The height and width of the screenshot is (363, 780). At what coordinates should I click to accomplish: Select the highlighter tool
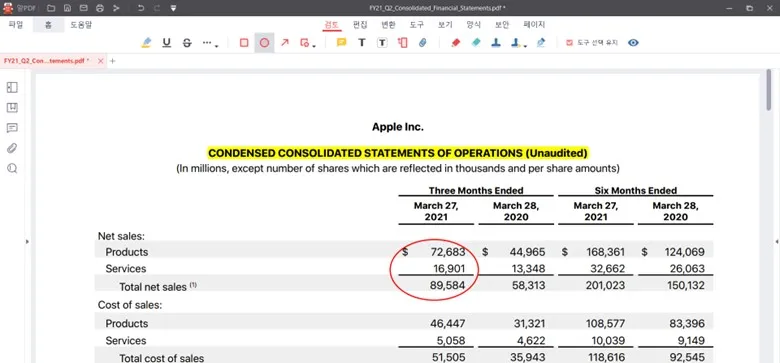(146, 43)
